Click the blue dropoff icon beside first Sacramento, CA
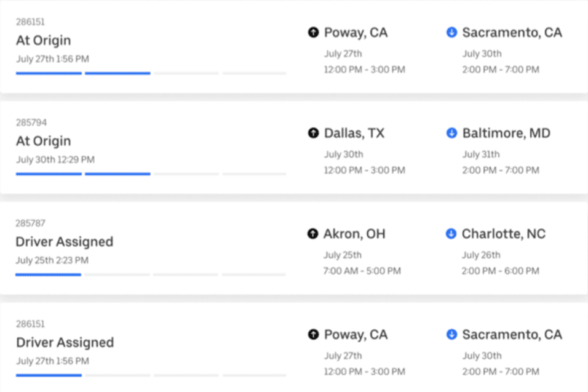The width and height of the screenshot is (588, 392). point(451,32)
